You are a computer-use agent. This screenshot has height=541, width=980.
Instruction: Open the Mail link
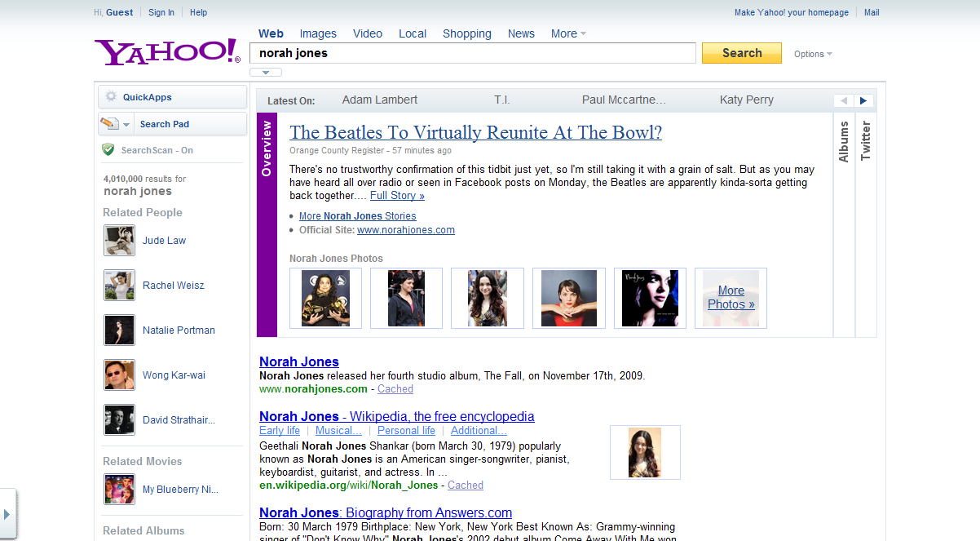tap(872, 12)
